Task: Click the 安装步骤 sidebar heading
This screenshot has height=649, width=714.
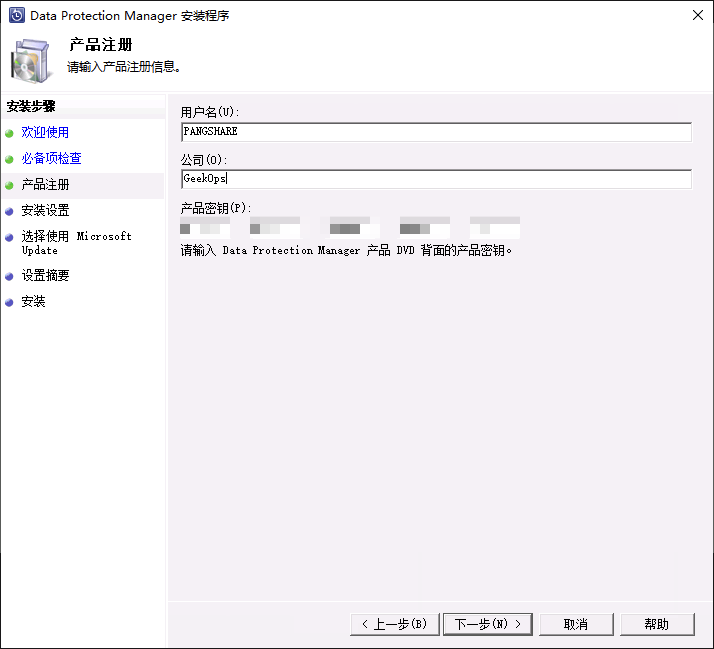Action: coord(31,107)
